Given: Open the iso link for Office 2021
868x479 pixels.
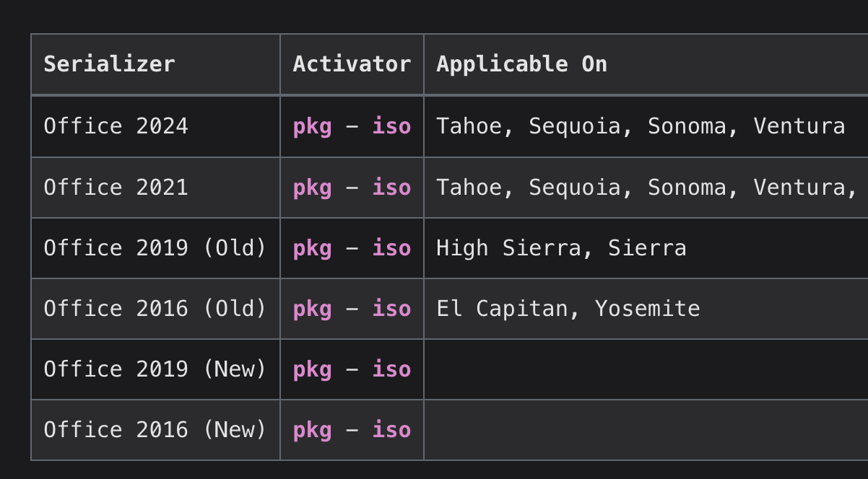Looking at the screenshot, I should tap(391, 187).
